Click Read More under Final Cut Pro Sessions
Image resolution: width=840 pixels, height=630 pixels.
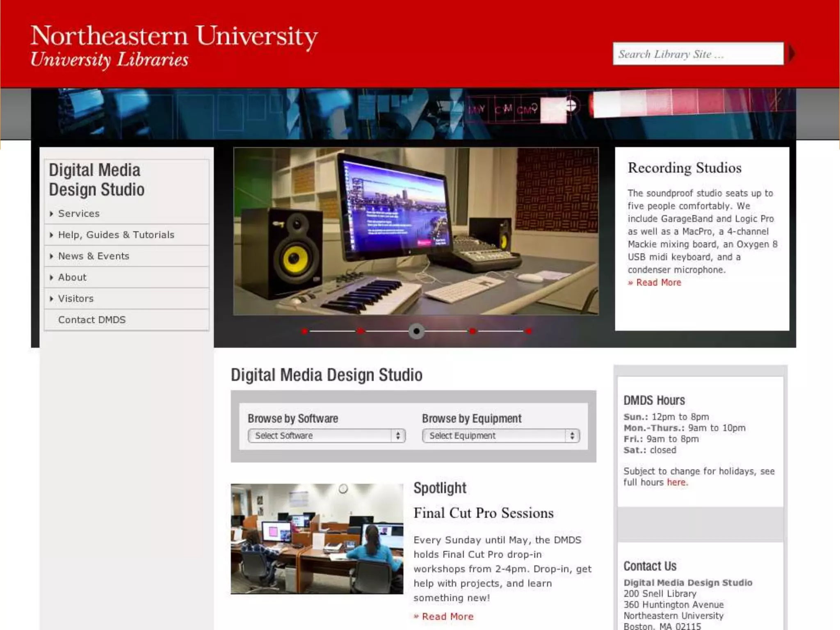point(447,616)
